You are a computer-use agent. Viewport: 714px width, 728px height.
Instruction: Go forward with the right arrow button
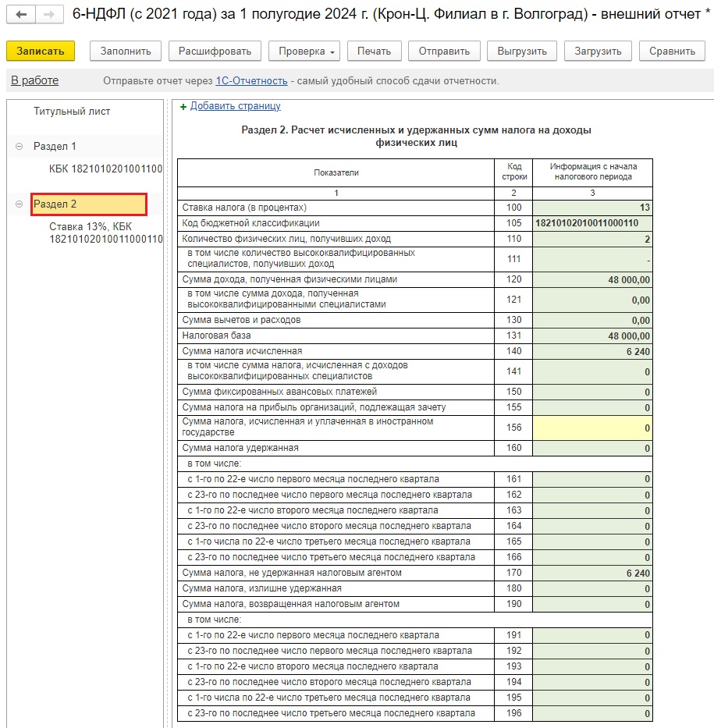[x=49, y=14]
